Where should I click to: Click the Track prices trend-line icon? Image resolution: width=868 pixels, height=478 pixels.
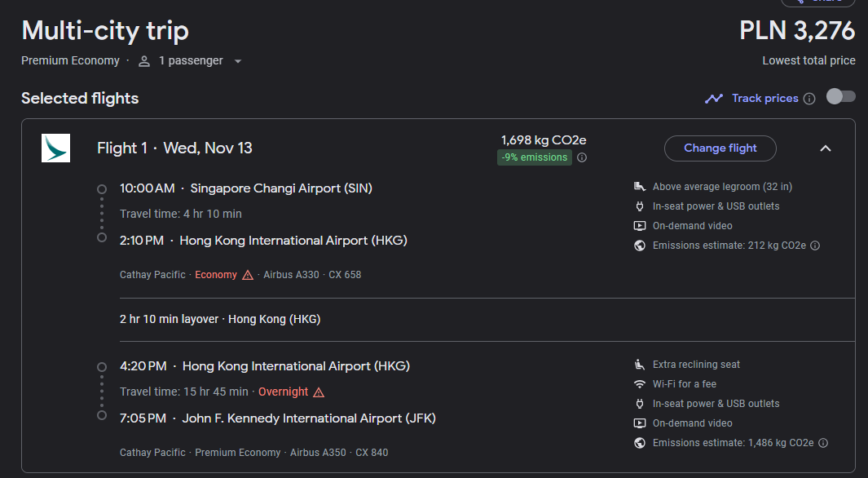(x=714, y=99)
